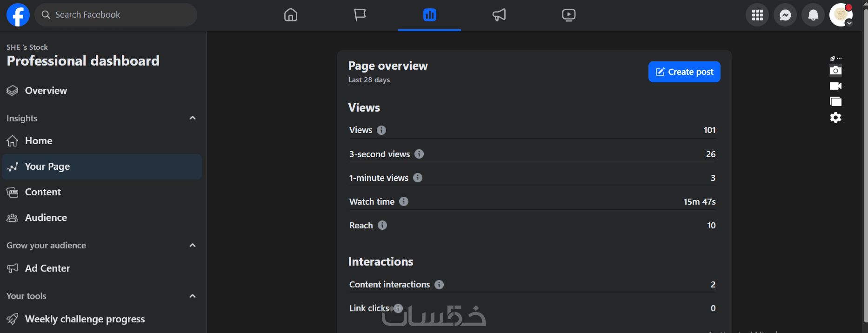Click the Link clicks value 0

[713, 308]
